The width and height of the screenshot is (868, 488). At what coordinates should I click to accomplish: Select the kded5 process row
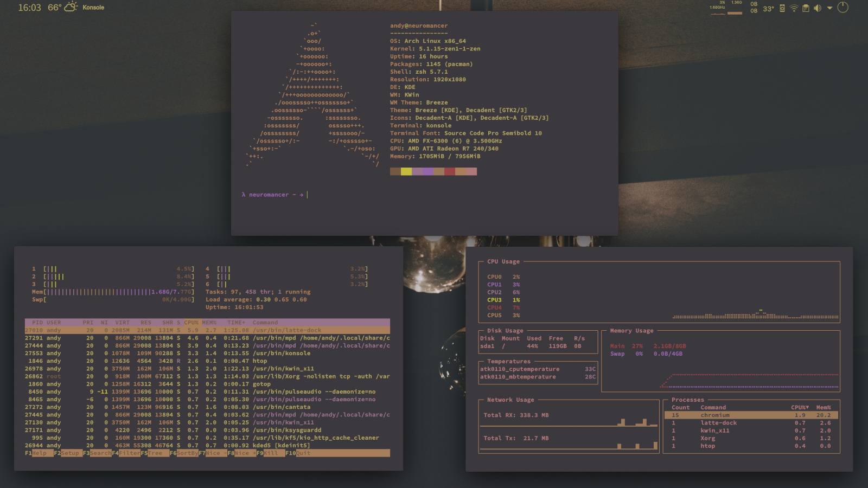click(x=207, y=446)
